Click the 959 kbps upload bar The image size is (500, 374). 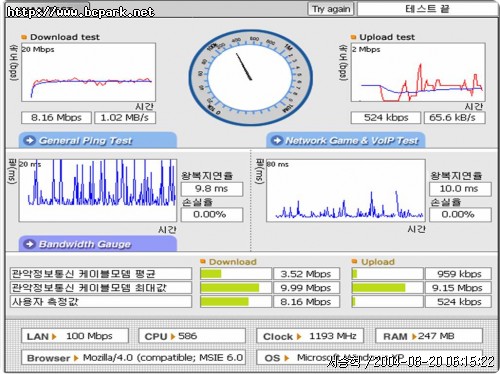pyautogui.click(x=388, y=274)
